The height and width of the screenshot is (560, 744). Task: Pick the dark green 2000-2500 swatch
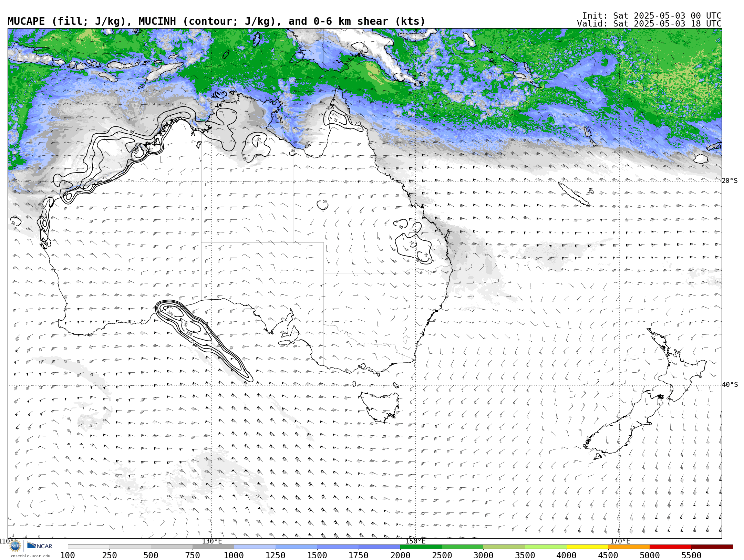click(x=421, y=547)
